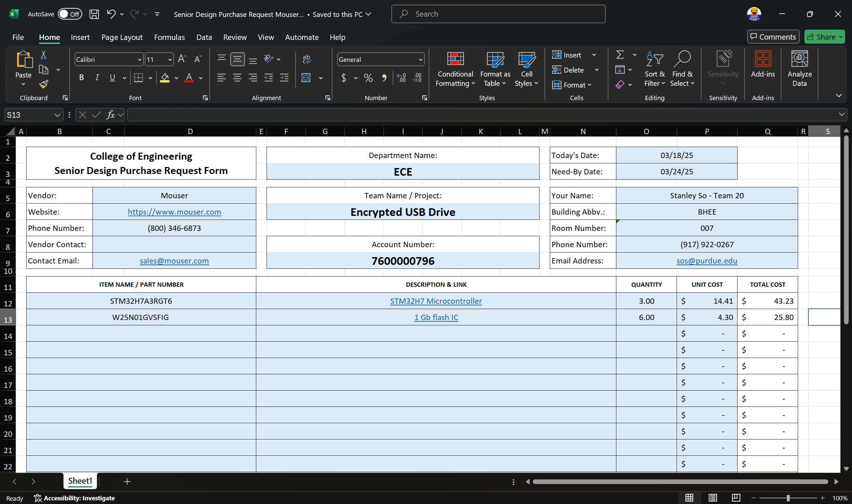Switch to Page Break Preview view
The height and width of the screenshot is (504, 852).
736,498
